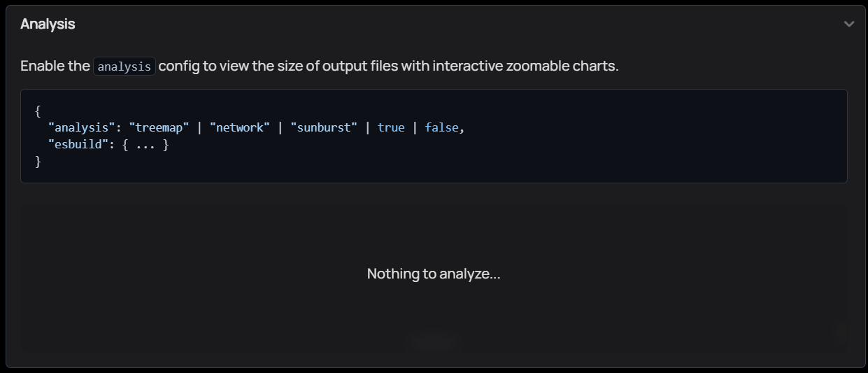Click the pipe between "treemap" and "network"

pyautogui.click(x=199, y=127)
